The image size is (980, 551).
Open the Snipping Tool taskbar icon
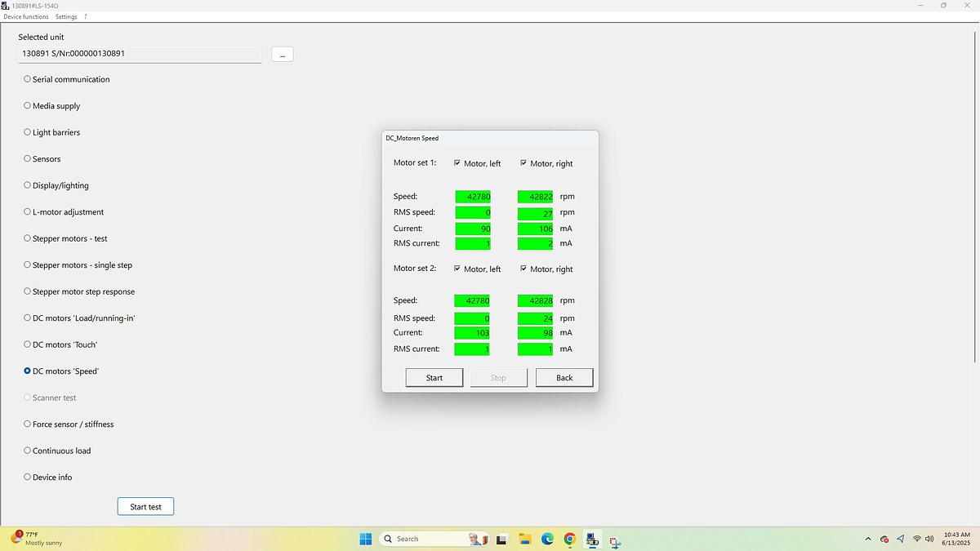point(613,540)
